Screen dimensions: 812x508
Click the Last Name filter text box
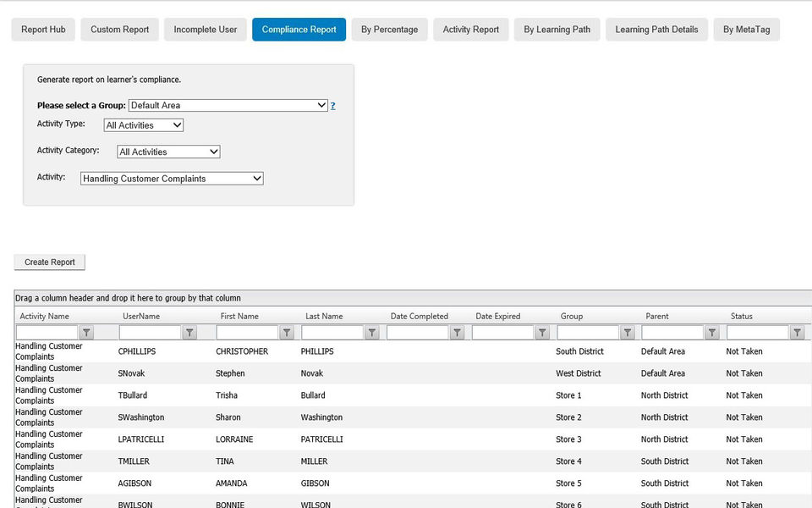[332, 332]
